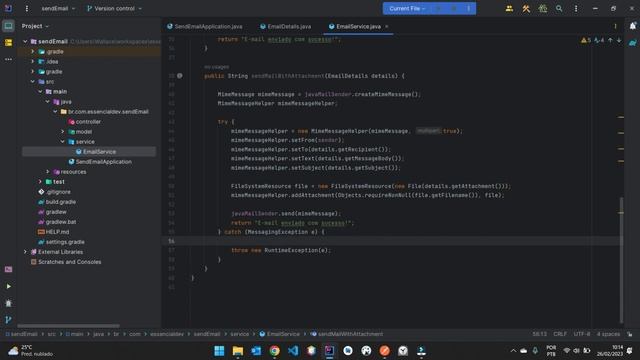Open the Structure tool window icon
Image resolution: width=640 pixels, height=360 pixels.
(8, 43)
